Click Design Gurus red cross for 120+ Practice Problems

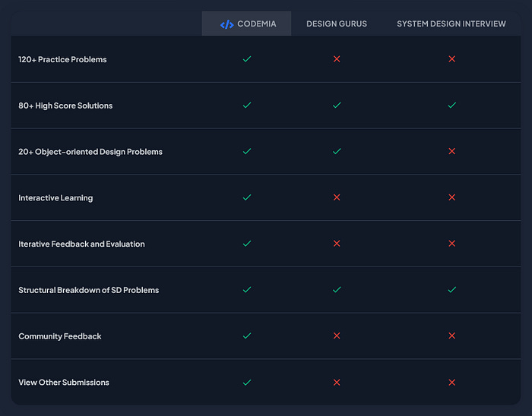pyautogui.click(x=337, y=59)
